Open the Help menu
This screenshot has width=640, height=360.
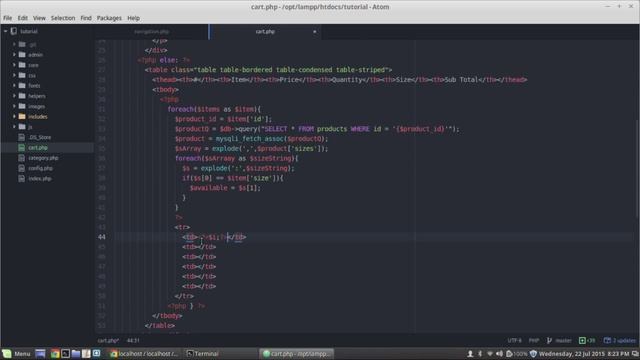pos(133,18)
